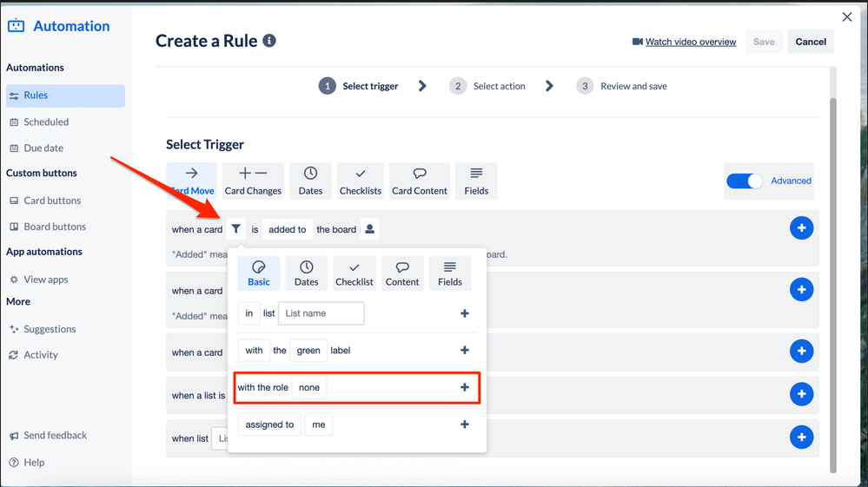Screen dimensions: 868x487
Task: Click plus button on second 'when a card' row
Action: pyautogui.click(x=801, y=289)
